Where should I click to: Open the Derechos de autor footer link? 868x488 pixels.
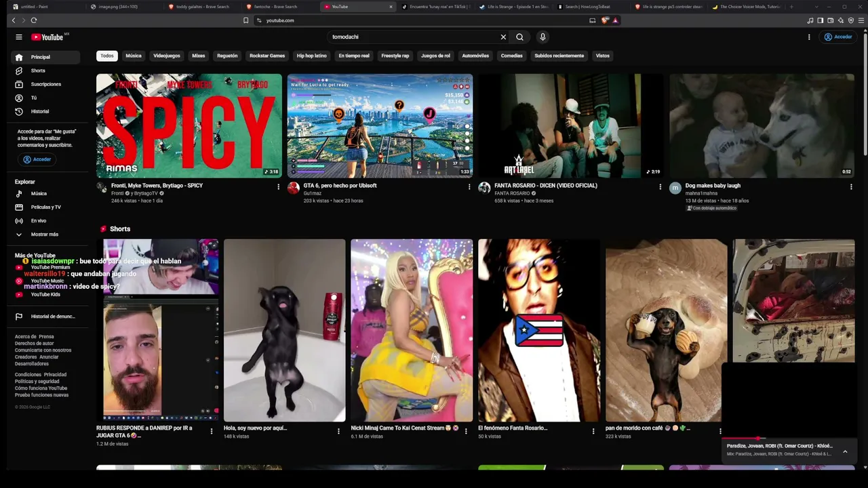pyautogui.click(x=34, y=344)
